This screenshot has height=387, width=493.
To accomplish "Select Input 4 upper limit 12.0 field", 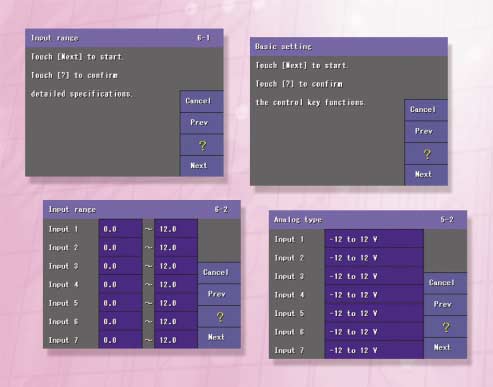I will pos(176,284).
